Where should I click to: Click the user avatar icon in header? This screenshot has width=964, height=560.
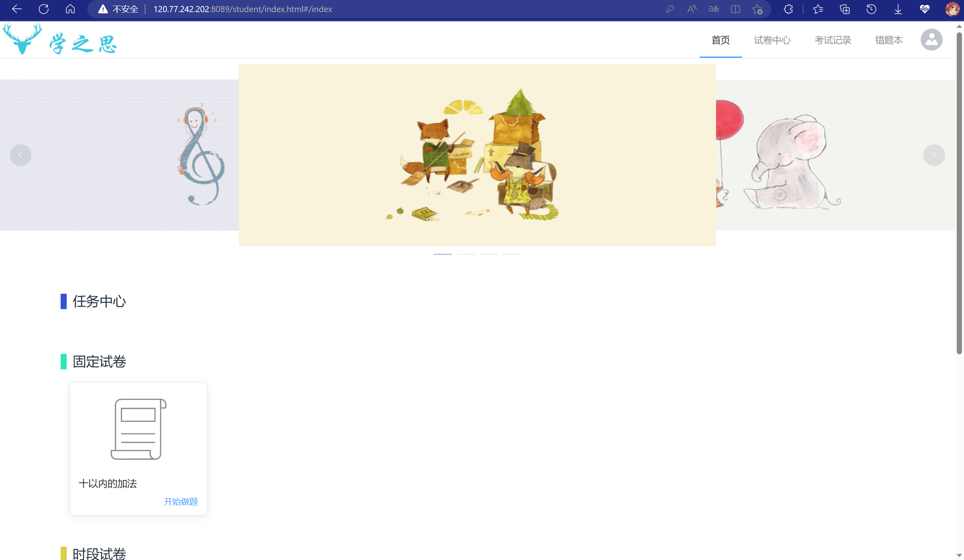[x=931, y=40]
